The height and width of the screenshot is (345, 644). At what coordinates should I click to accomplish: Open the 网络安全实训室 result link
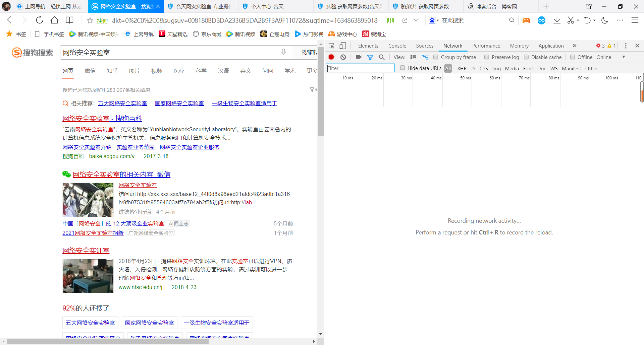(x=86, y=251)
